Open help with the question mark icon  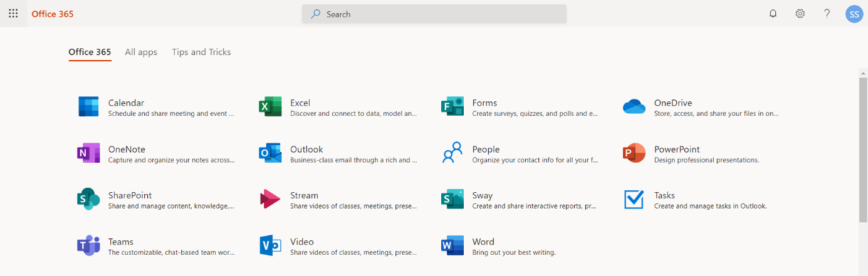[827, 14]
